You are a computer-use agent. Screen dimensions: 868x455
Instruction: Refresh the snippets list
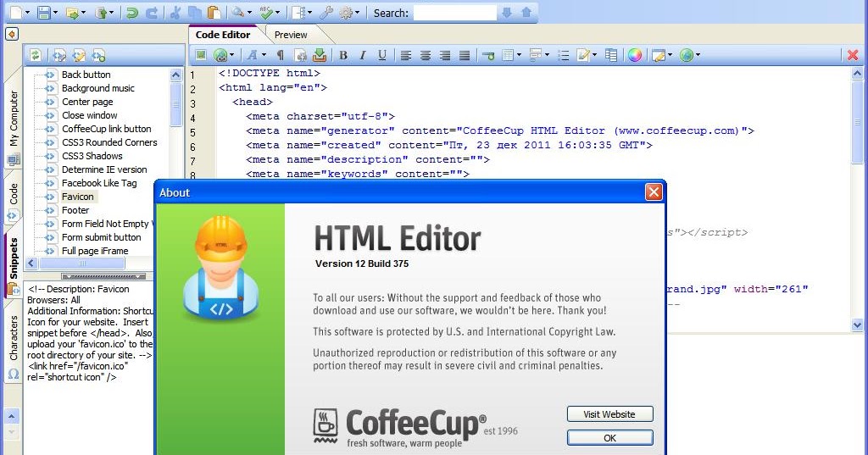[35, 55]
